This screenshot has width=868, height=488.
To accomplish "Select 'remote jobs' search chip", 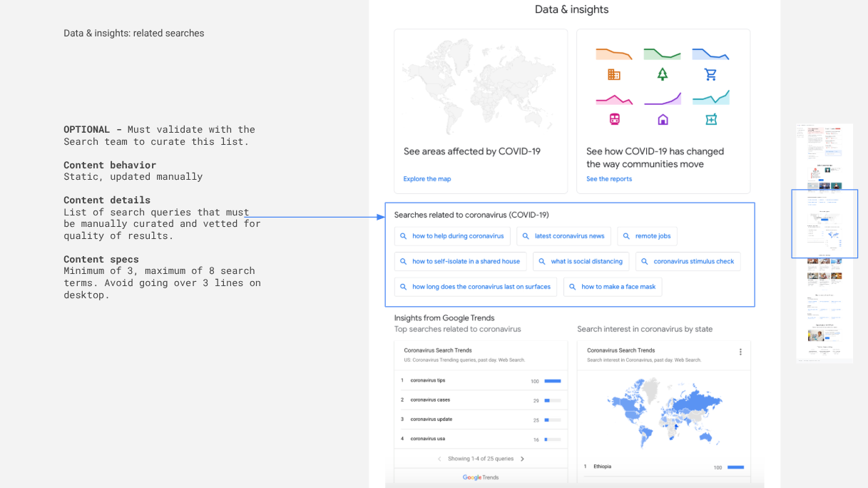I will tap(647, 236).
